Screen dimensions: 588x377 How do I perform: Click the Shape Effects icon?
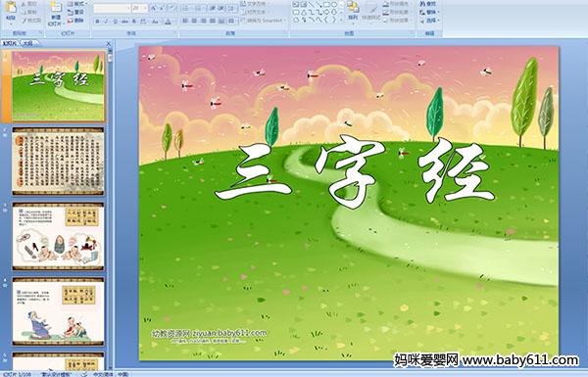pyautogui.click(x=386, y=21)
